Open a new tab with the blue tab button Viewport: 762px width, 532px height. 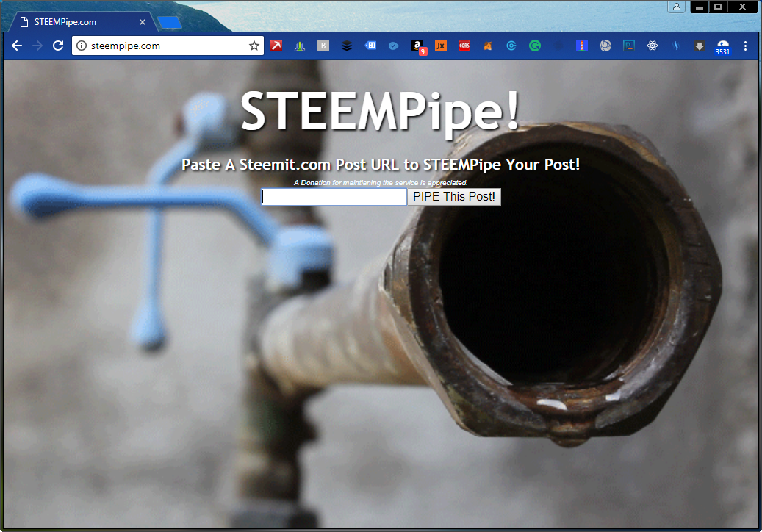tap(170, 22)
